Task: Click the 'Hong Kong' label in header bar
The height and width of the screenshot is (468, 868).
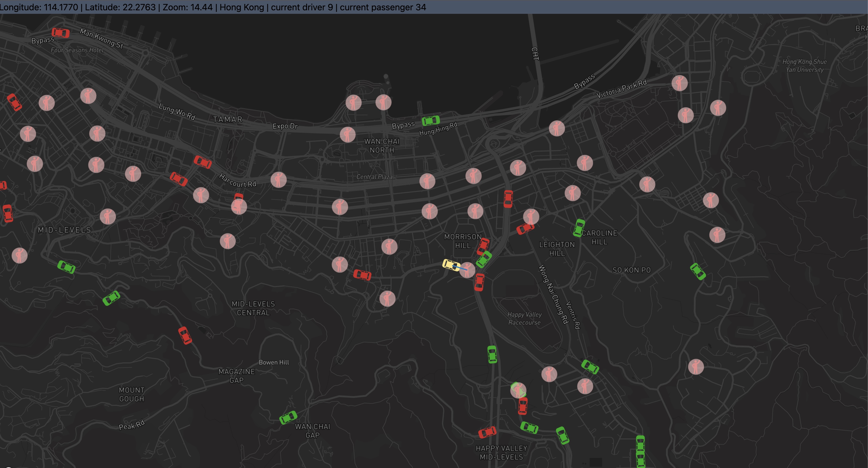Action: (242, 7)
